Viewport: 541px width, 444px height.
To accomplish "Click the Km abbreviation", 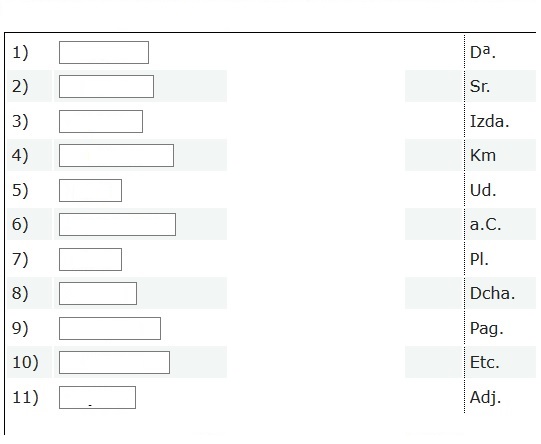I will (x=483, y=155).
